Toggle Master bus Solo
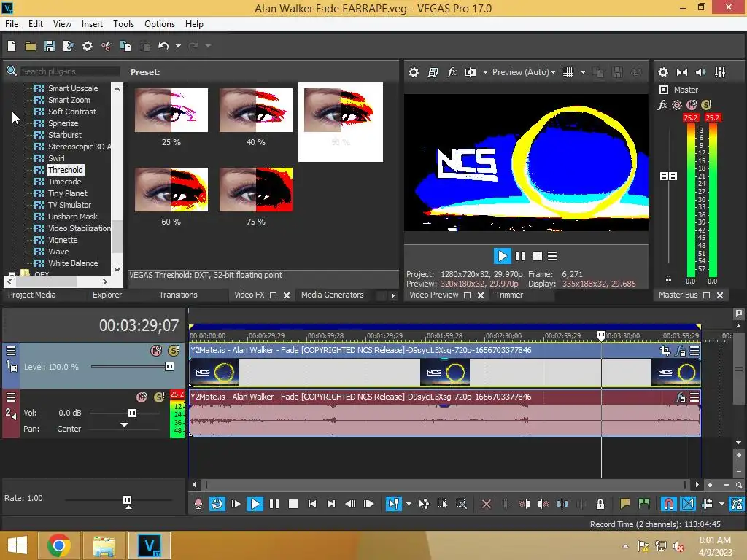Screen dimensions: 747x560 [x=706, y=105]
